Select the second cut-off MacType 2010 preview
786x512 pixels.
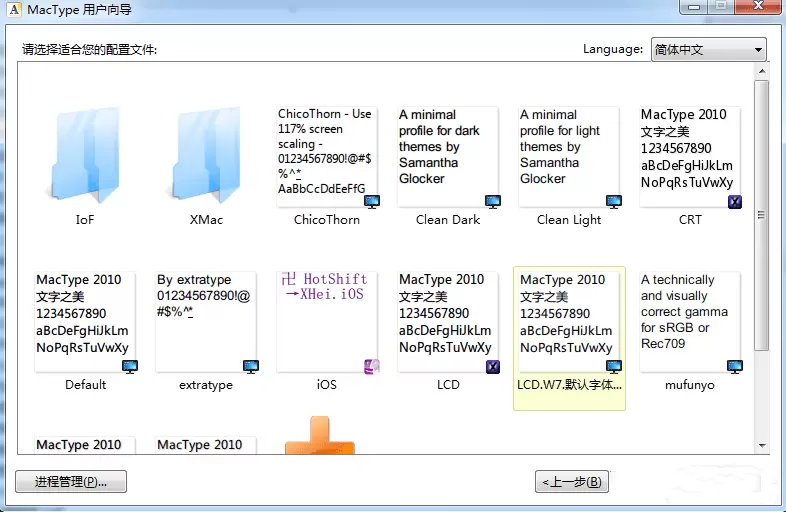206,445
